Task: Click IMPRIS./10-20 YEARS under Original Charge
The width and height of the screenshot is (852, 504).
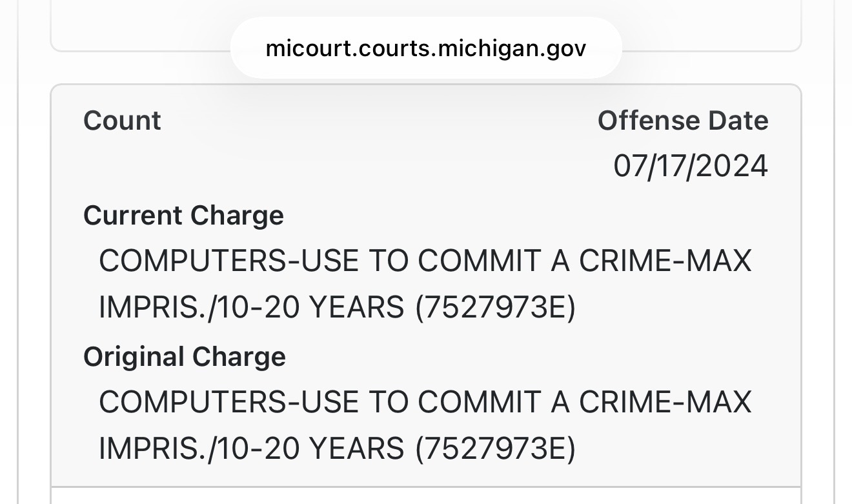Action: click(x=250, y=449)
